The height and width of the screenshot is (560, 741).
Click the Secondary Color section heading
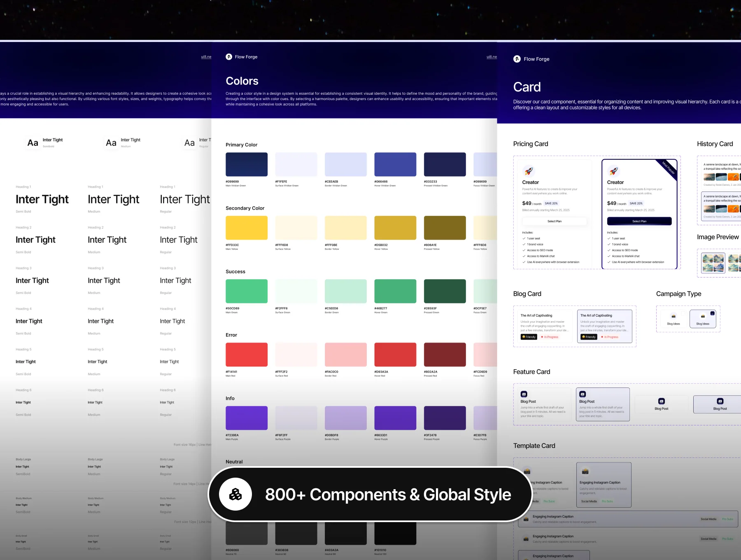point(245,208)
